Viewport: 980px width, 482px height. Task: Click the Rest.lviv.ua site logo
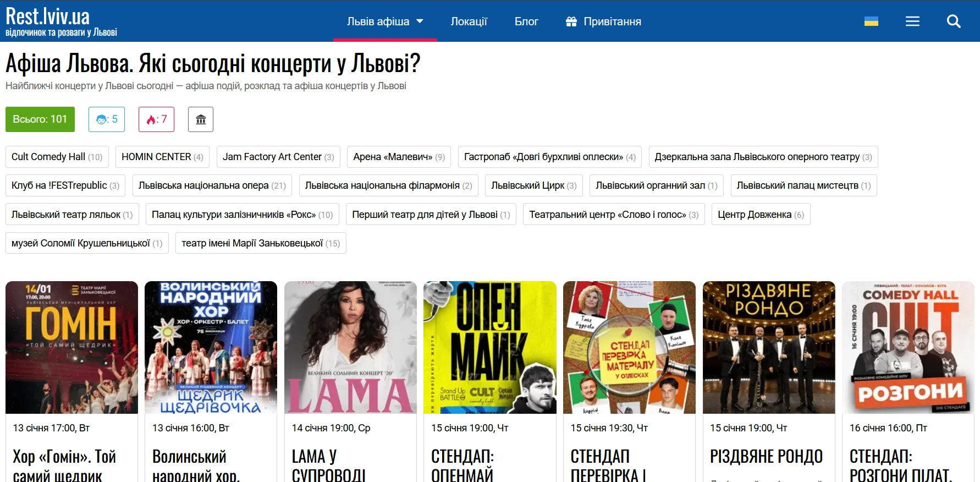[x=61, y=21]
